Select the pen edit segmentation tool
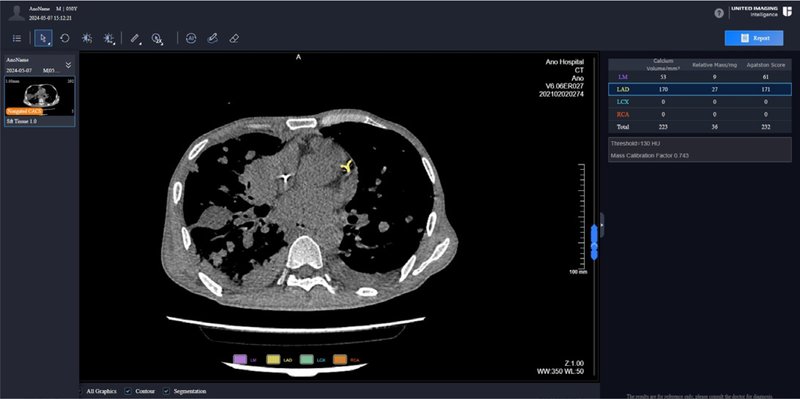This screenshot has width=800, height=399. coord(213,38)
